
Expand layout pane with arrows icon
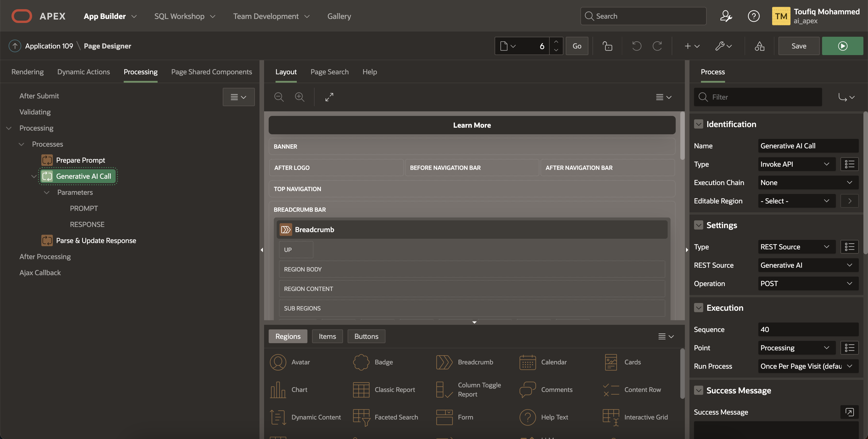[x=329, y=97]
